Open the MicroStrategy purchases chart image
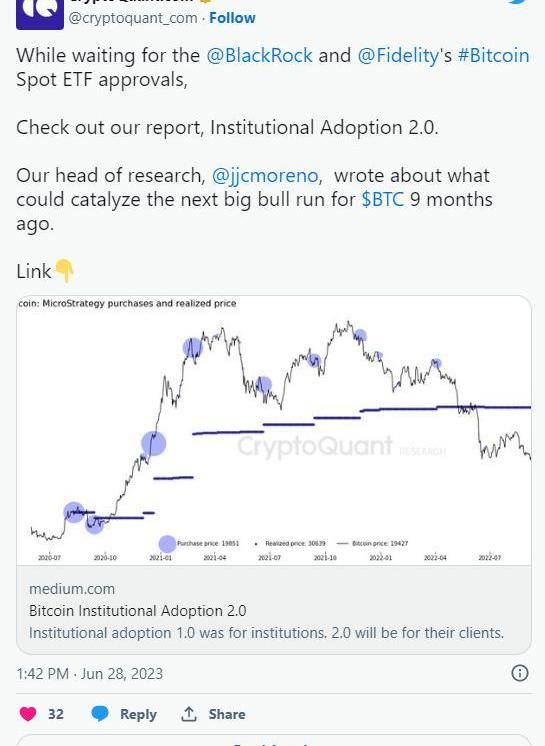Viewport: 545px width, 746px height. [x=274, y=431]
